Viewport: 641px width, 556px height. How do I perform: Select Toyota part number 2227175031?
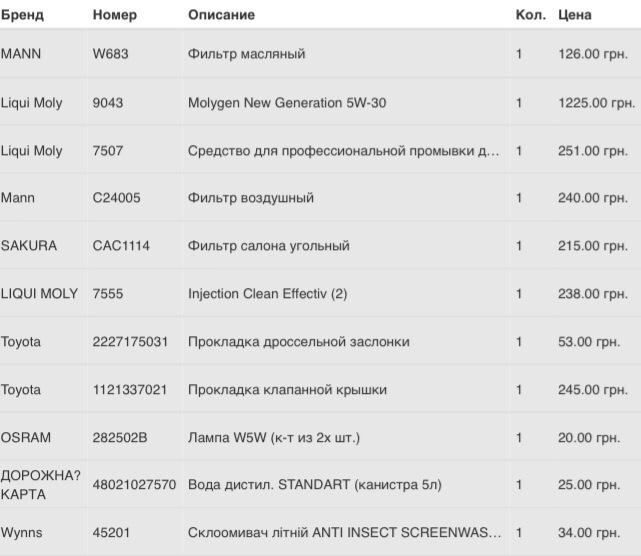(x=131, y=342)
